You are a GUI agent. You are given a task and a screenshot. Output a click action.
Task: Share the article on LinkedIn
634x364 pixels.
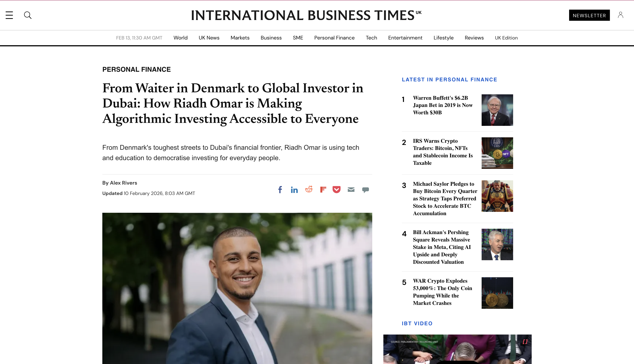pyautogui.click(x=294, y=190)
